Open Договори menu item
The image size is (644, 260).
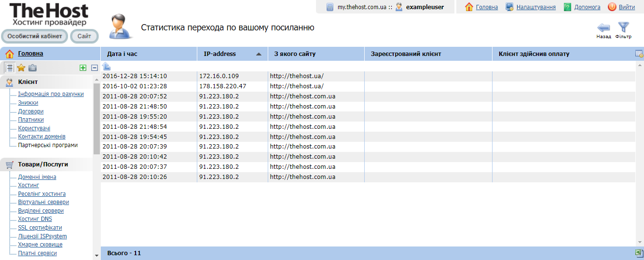30,111
